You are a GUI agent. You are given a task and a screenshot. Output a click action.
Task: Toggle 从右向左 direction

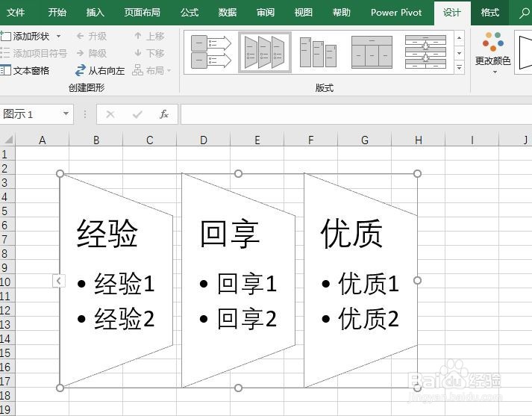[x=100, y=70]
